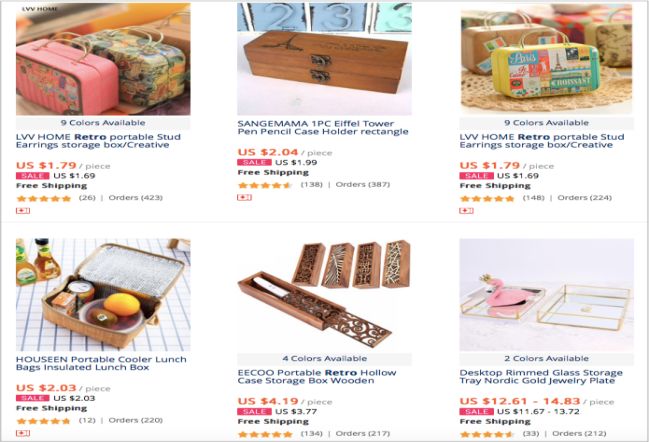Click Orders (224) on the Paris suitcase listing
Viewport: 649px width, 442px height.
point(584,198)
